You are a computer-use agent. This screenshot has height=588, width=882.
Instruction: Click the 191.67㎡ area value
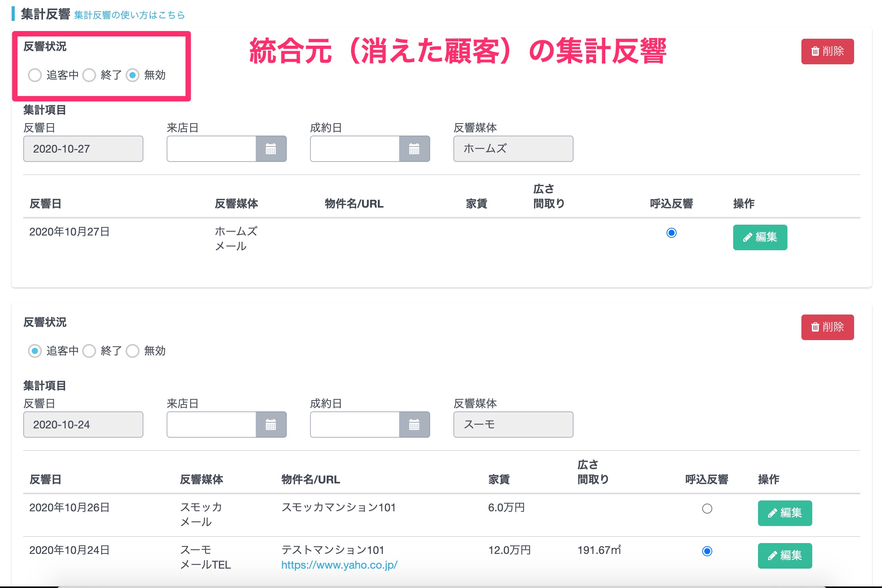(599, 550)
